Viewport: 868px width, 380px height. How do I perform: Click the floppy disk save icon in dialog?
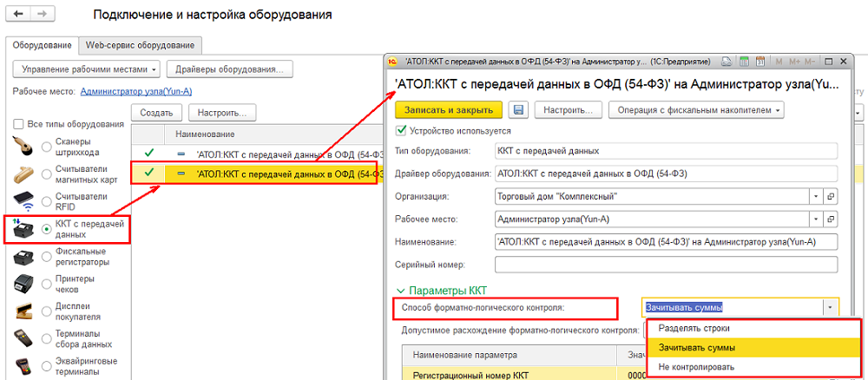coord(519,110)
